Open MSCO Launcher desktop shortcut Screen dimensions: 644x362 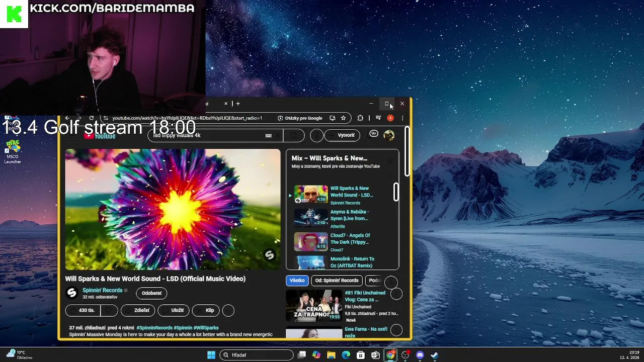tap(12, 151)
